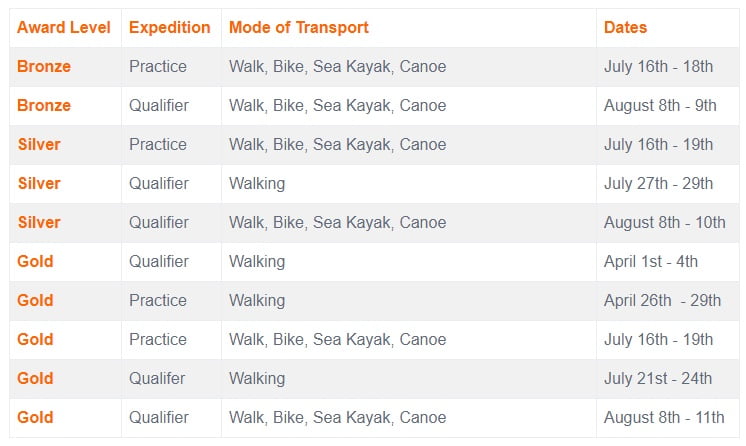Click the Dates column header
Viewport: 746px width, 446px height.
coord(625,28)
